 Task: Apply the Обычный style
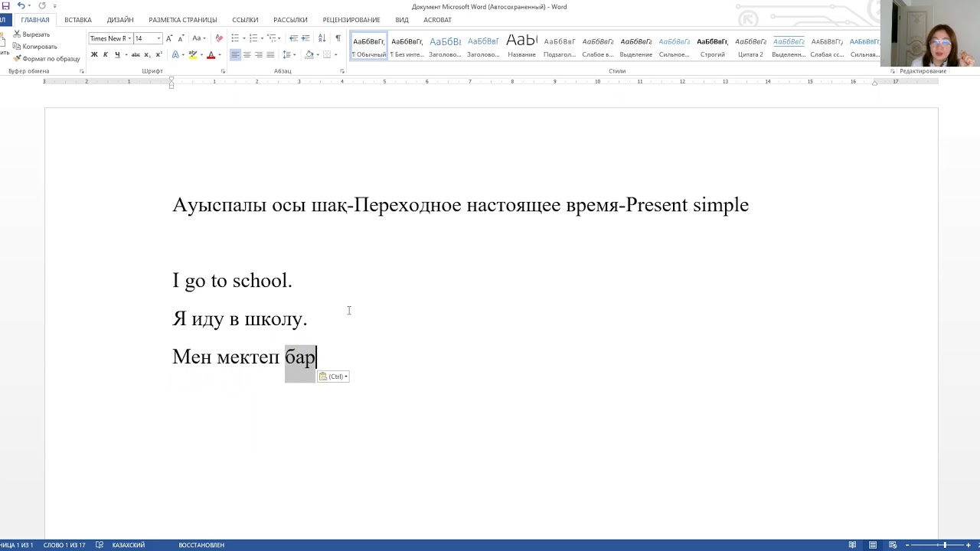[369, 46]
